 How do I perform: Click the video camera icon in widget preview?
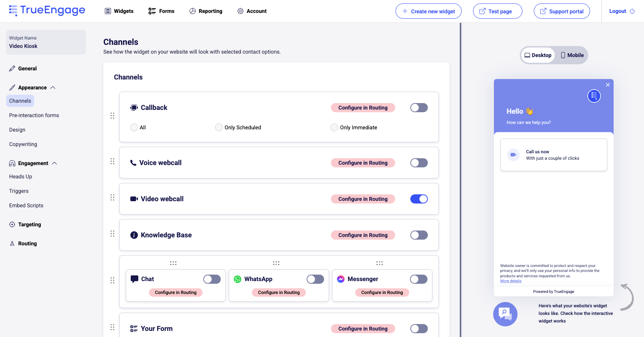tap(513, 155)
